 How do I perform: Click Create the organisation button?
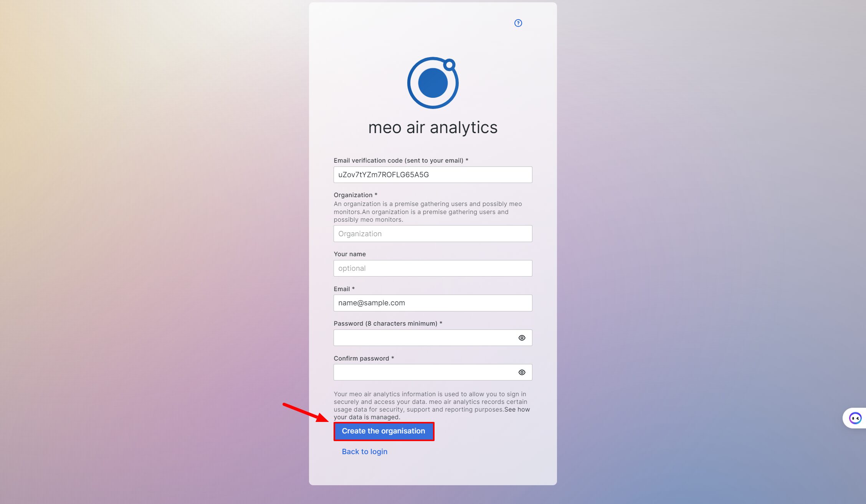[383, 430]
